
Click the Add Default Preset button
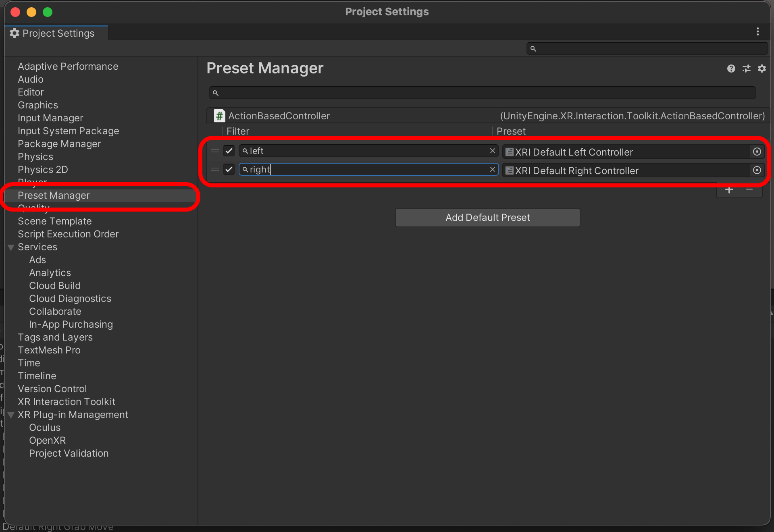tap(487, 218)
